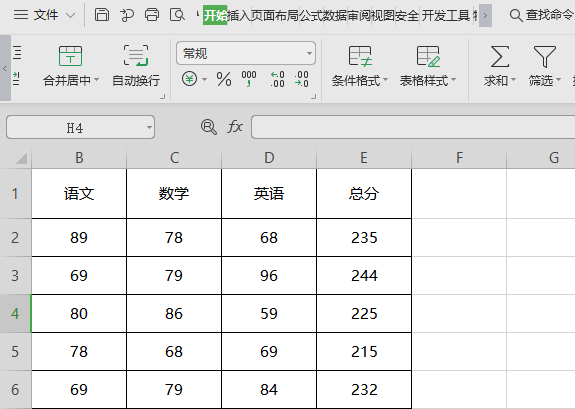Click the formula bar input field

click(413, 127)
